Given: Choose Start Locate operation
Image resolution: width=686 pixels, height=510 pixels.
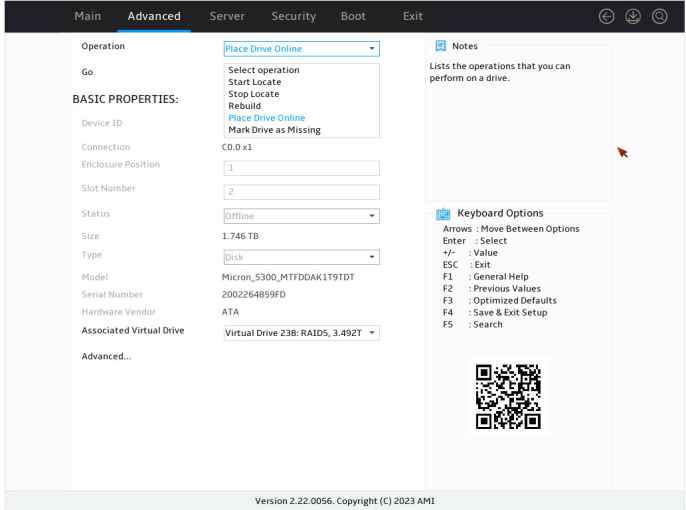Looking at the screenshot, I should 255,82.
